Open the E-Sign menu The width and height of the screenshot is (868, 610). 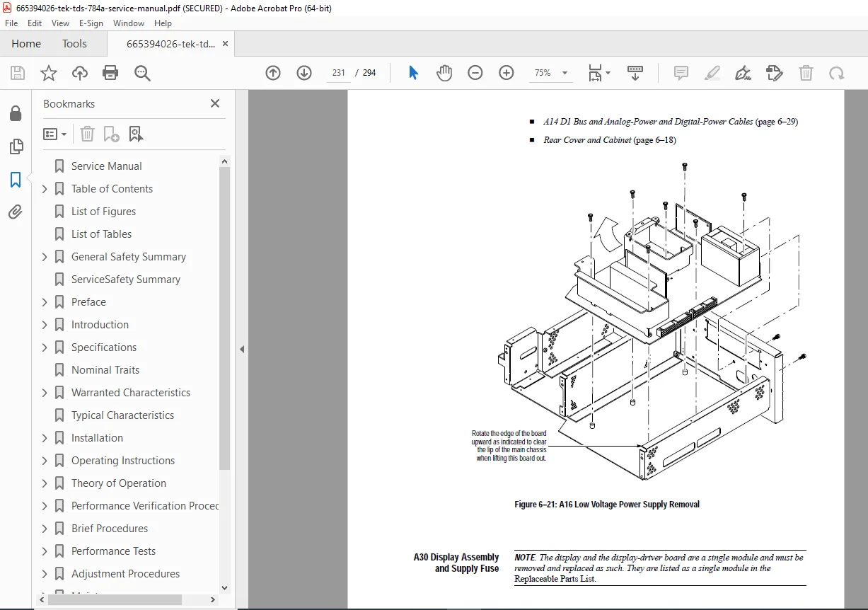coord(91,23)
